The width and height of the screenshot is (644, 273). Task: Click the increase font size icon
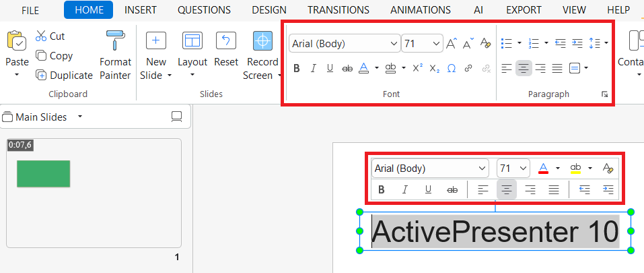pyautogui.click(x=452, y=44)
